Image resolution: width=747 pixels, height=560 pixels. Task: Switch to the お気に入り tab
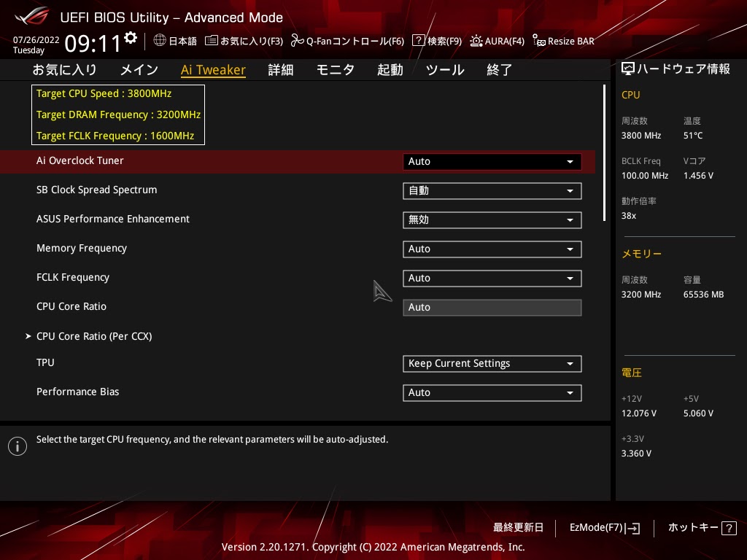[x=65, y=70]
